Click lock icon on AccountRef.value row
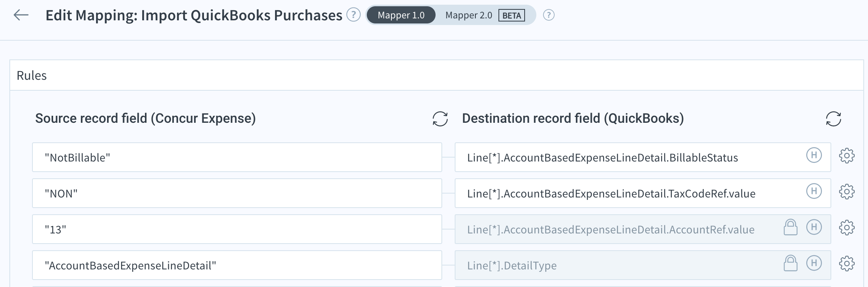Image resolution: width=868 pixels, height=287 pixels. coord(791,227)
